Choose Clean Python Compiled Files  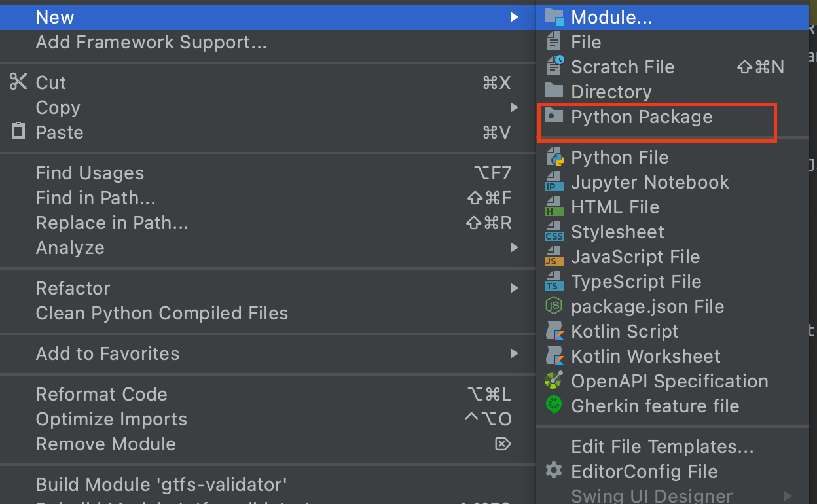click(x=162, y=314)
